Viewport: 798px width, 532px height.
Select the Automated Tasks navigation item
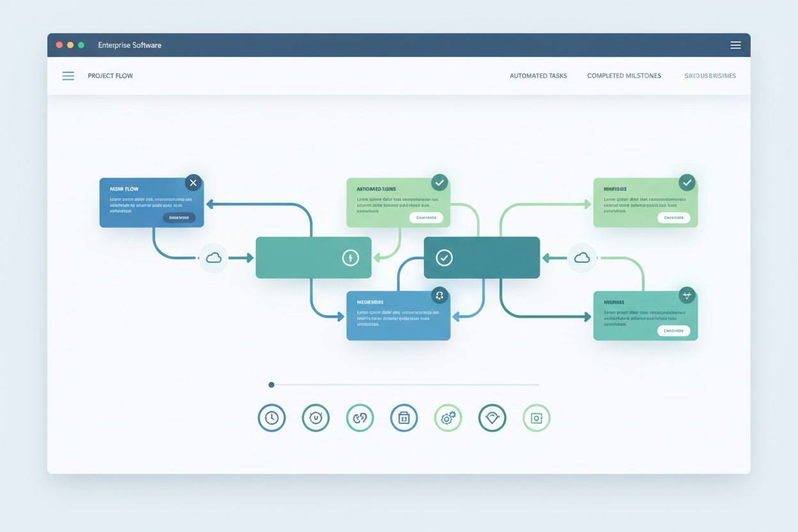(538, 75)
